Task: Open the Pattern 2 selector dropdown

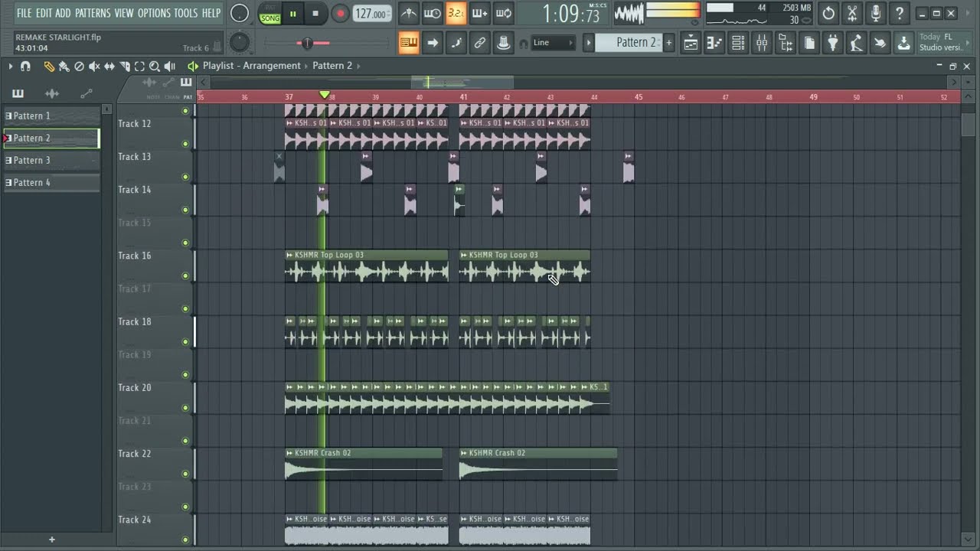Action: coord(628,43)
